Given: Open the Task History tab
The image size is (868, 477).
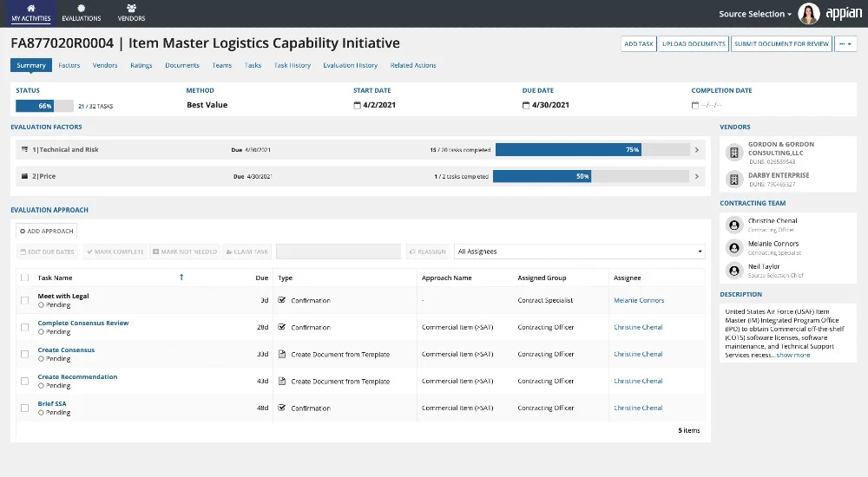Looking at the screenshot, I should click(x=292, y=65).
